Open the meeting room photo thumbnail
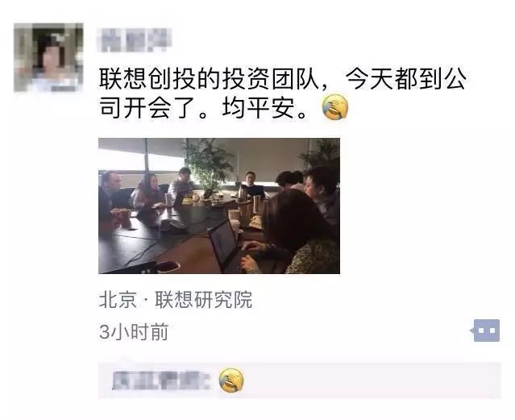 point(219,206)
